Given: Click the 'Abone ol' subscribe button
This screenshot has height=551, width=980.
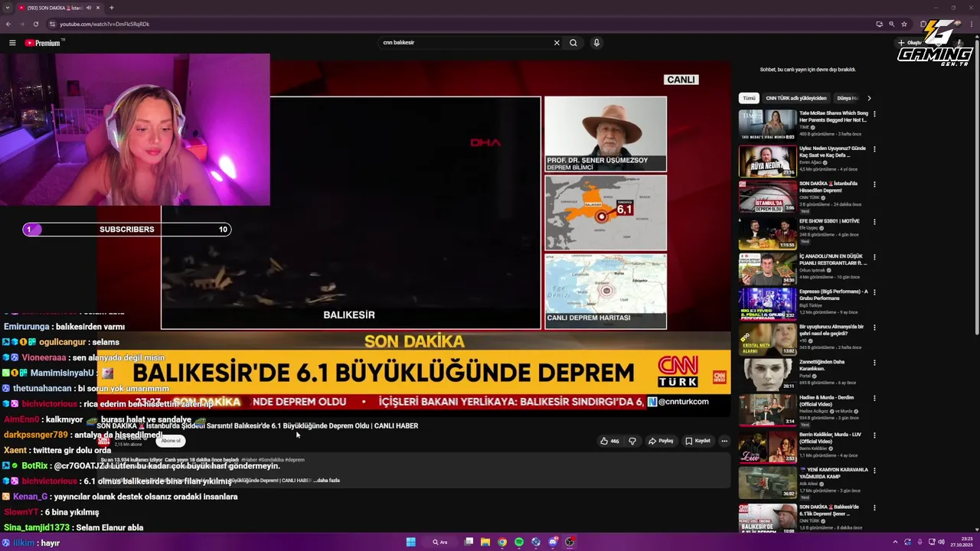Looking at the screenshot, I should (171, 441).
